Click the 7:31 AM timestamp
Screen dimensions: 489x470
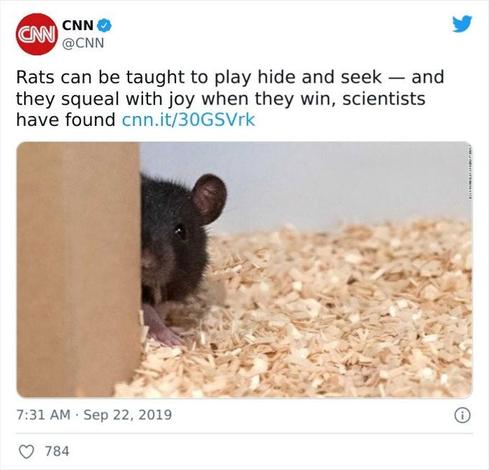point(43,415)
